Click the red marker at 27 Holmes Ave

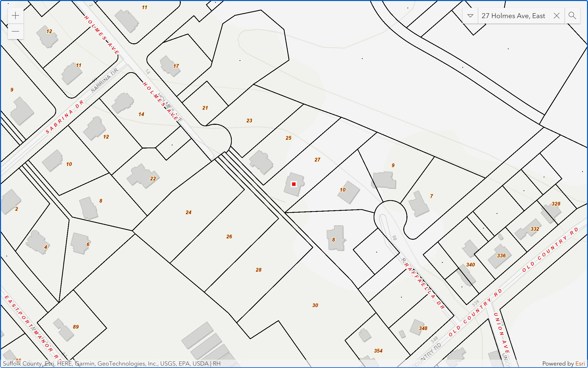pyautogui.click(x=294, y=184)
